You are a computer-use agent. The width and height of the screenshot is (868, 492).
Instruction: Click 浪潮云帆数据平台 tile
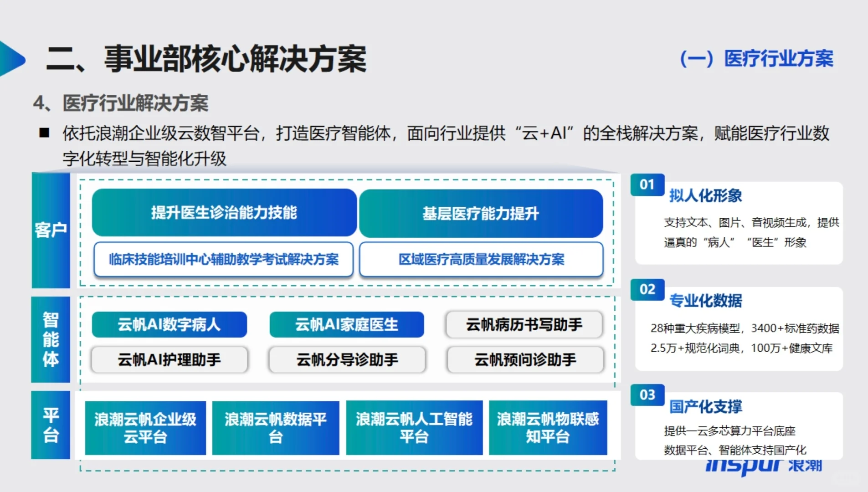click(x=276, y=428)
